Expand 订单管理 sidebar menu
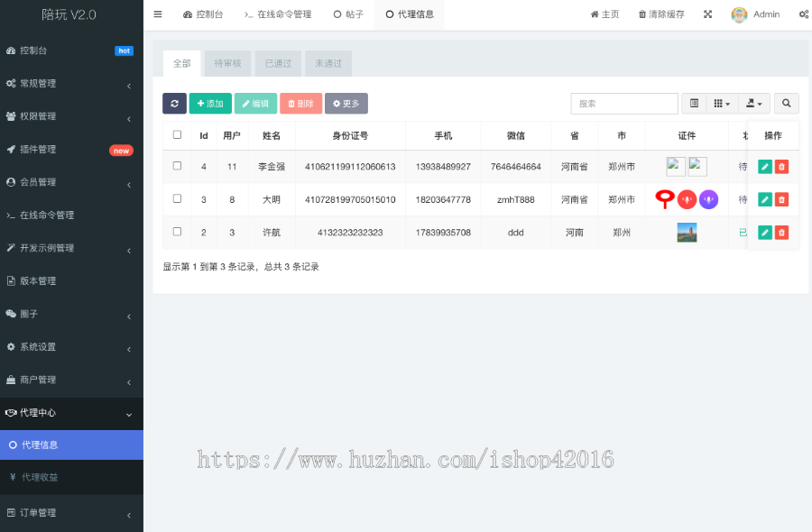This screenshot has width=812, height=532. [x=71, y=513]
